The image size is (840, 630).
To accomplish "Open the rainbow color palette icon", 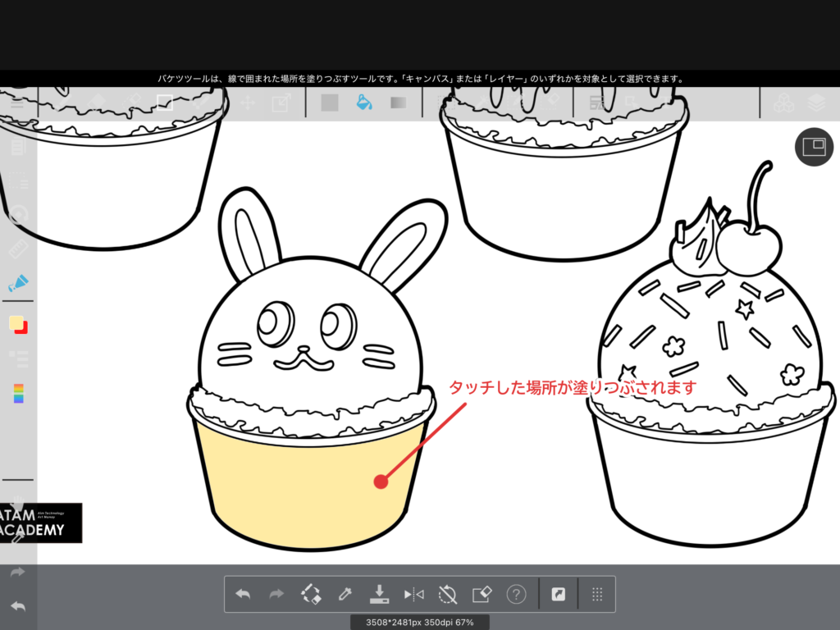I will (18, 394).
